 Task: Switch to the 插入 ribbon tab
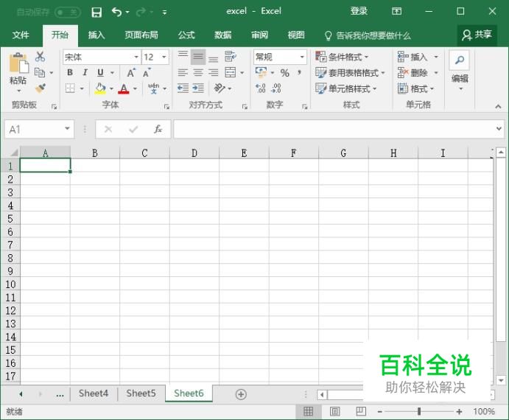(x=96, y=35)
